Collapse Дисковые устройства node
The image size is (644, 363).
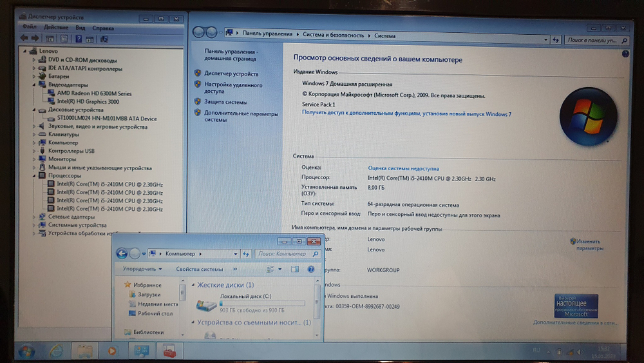(34, 110)
